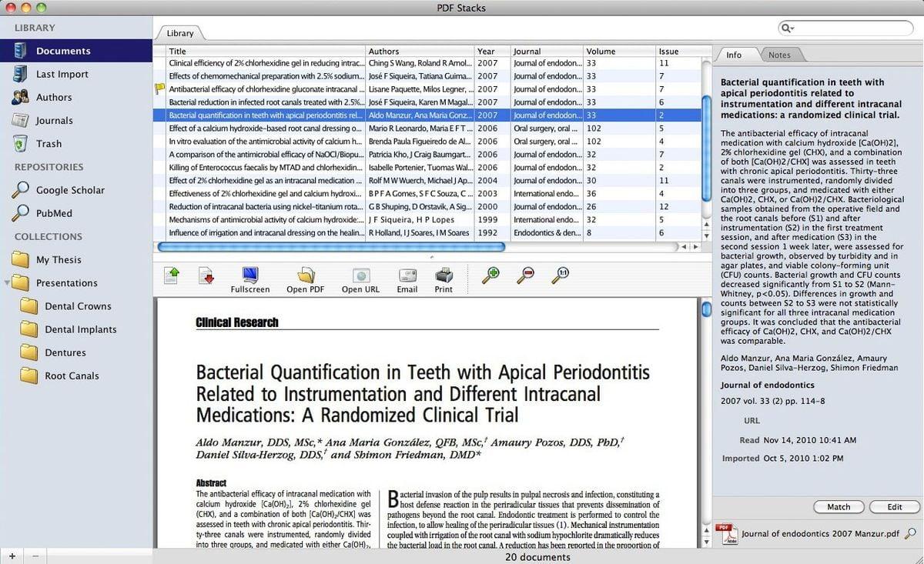Image resolution: width=924 pixels, height=564 pixels.
Task: Reset zoom to actual size 1:1
Action: 562,275
